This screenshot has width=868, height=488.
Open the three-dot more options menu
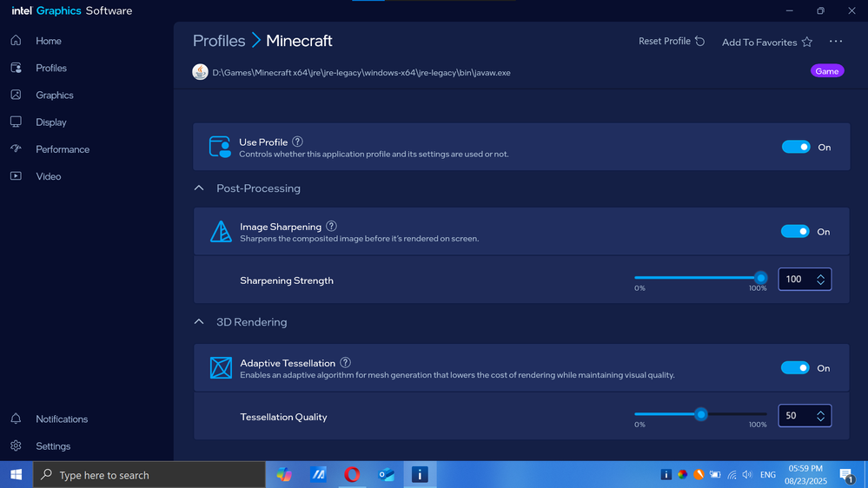point(836,42)
